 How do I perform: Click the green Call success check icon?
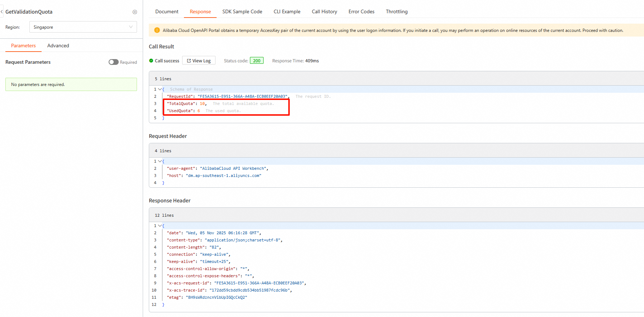(x=151, y=61)
